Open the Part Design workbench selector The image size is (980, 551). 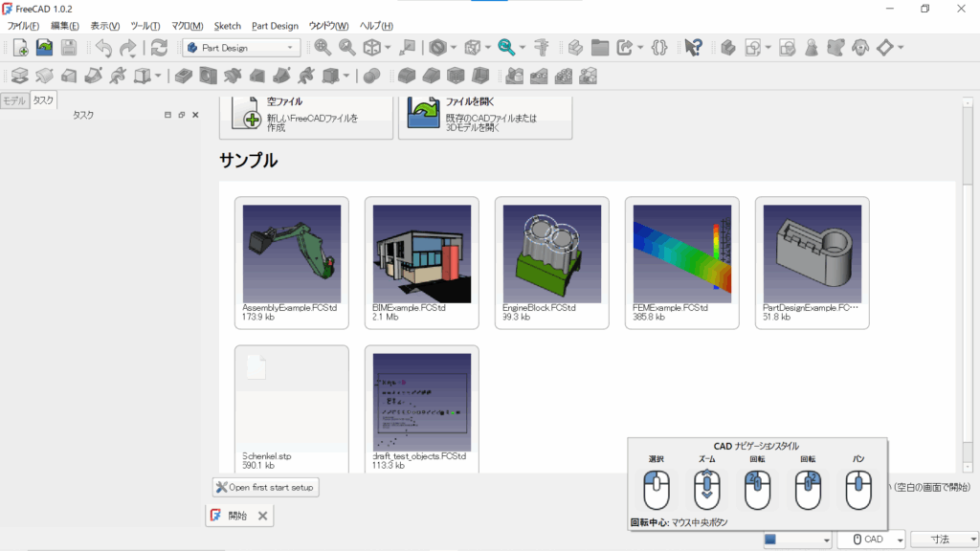point(239,47)
